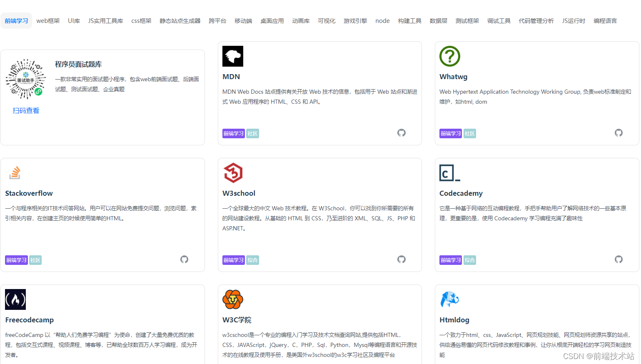Switch to the 可视化 tab
The height and width of the screenshot is (364, 641).
(x=327, y=21)
